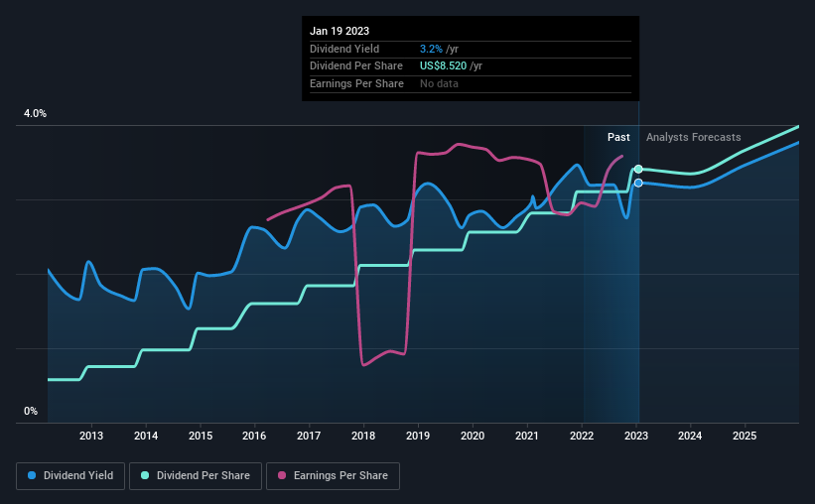The width and height of the screenshot is (815, 504).
Task: Click the 2021 x-axis label
Action: click(527, 436)
